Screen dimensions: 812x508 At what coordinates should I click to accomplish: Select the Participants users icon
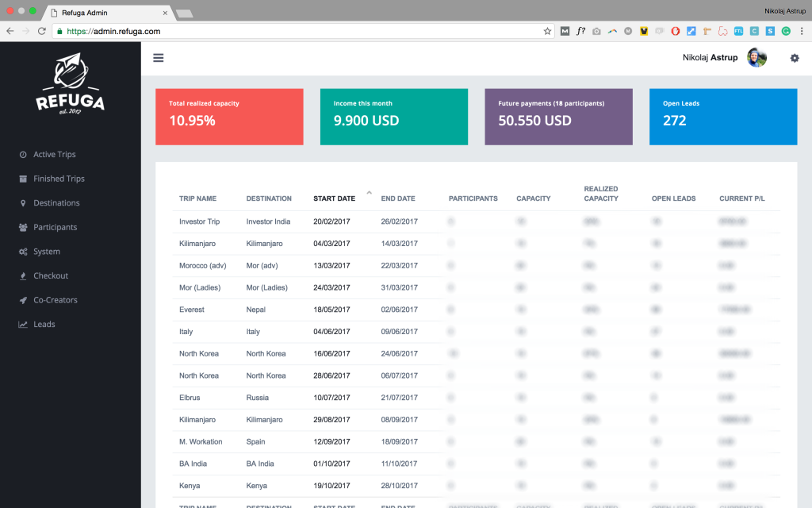[x=23, y=227]
